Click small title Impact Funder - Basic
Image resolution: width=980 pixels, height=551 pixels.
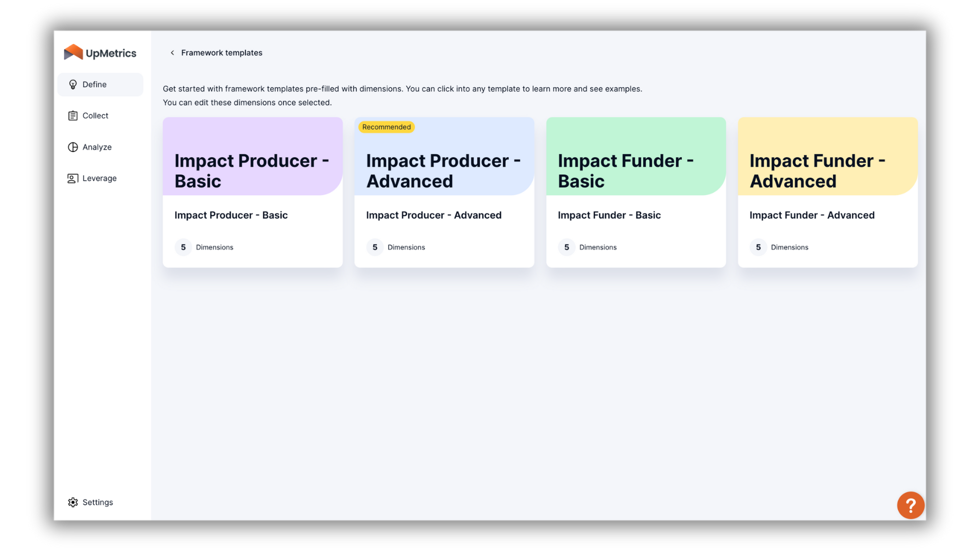point(609,215)
